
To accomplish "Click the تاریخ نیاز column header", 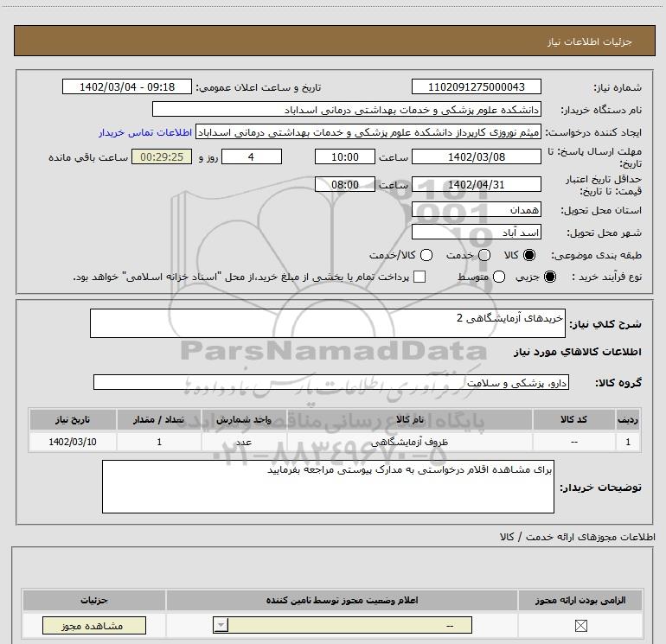I will click(x=73, y=419).
